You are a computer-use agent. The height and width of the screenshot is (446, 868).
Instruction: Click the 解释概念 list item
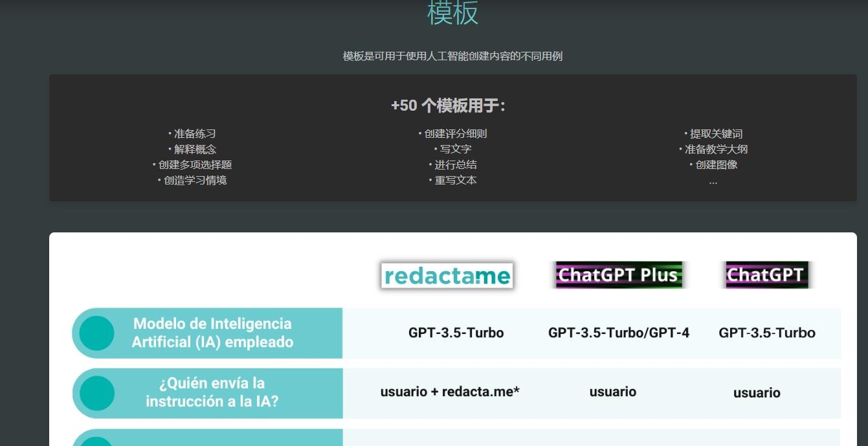192,150
